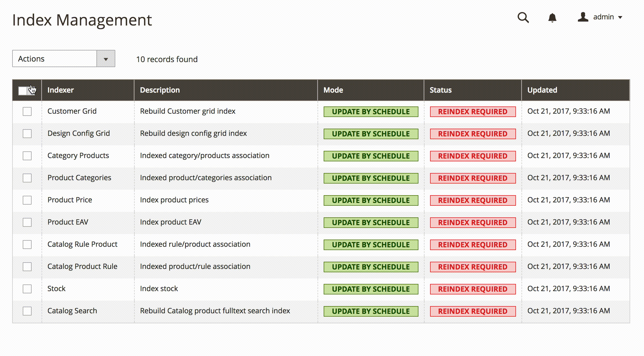Select the Category Products indexer name
Image resolution: width=644 pixels, height=356 pixels.
pyautogui.click(x=78, y=156)
